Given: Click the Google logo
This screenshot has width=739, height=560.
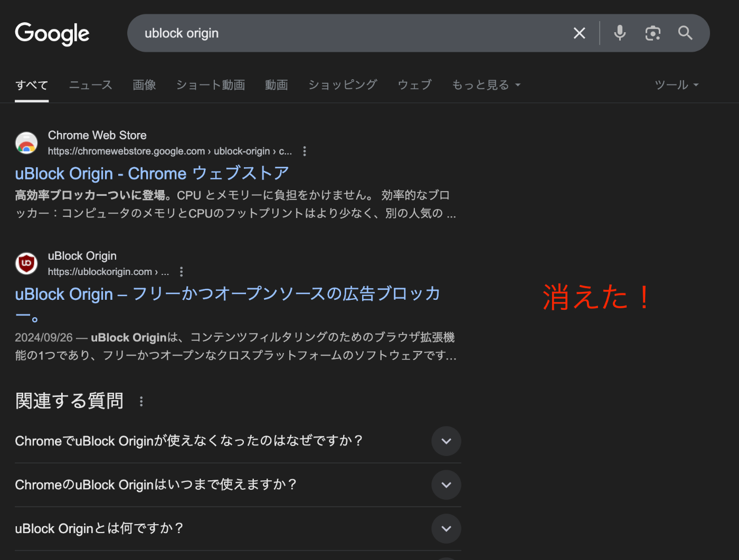Looking at the screenshot, I should pos(52,34).
